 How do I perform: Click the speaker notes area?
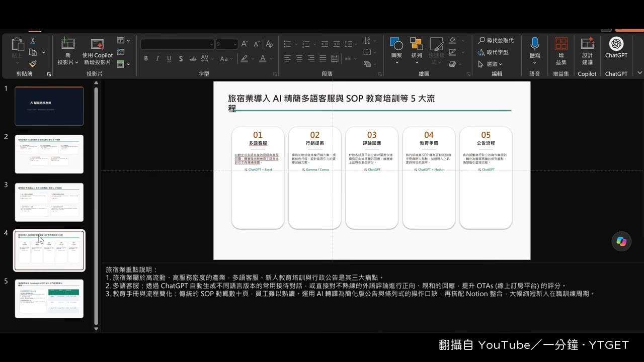[372, 297]
